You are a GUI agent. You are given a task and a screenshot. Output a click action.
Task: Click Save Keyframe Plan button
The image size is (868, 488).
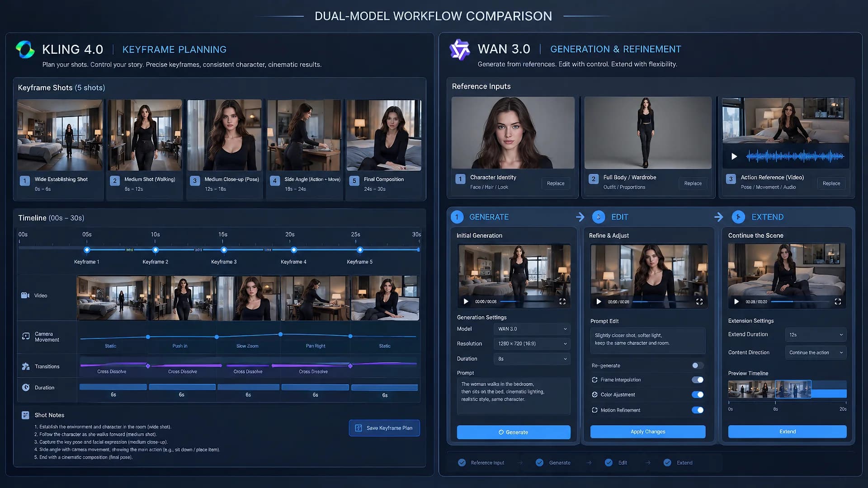[384, 428]
